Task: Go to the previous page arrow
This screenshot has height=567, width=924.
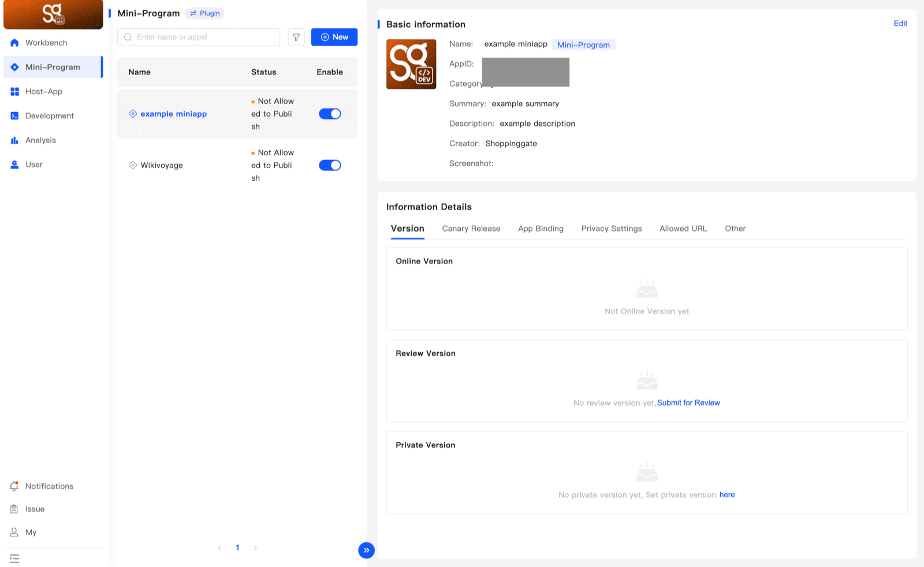Action: coord(219,547)
